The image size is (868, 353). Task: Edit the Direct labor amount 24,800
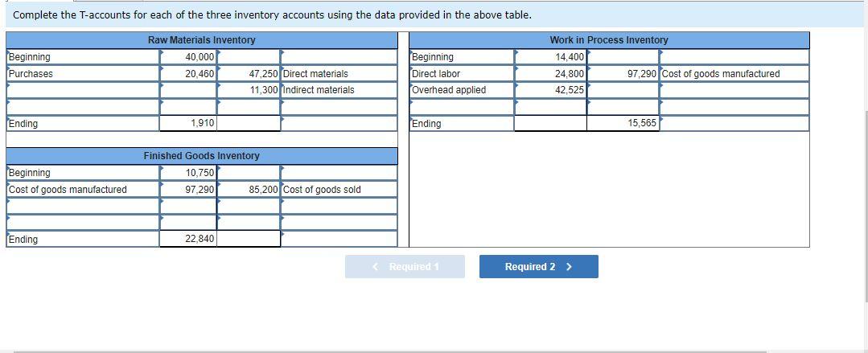[550, 74]
